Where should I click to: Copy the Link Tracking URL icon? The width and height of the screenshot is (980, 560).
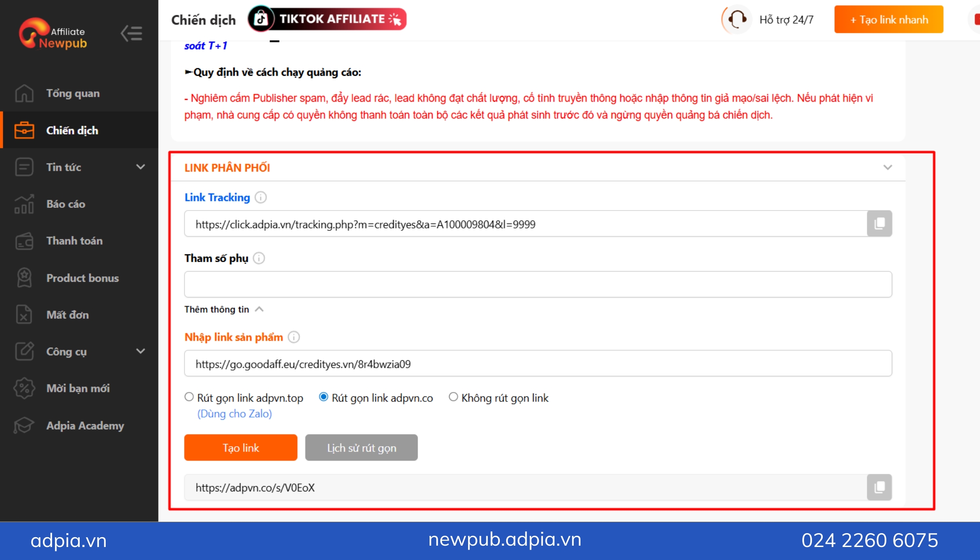[x=879, y=224]
